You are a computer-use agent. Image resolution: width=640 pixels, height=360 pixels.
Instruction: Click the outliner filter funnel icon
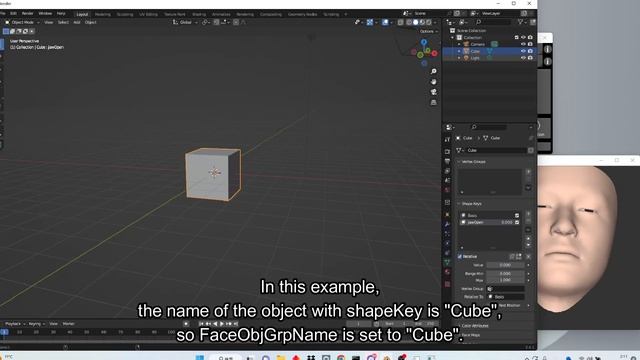[x=521, y=22]
